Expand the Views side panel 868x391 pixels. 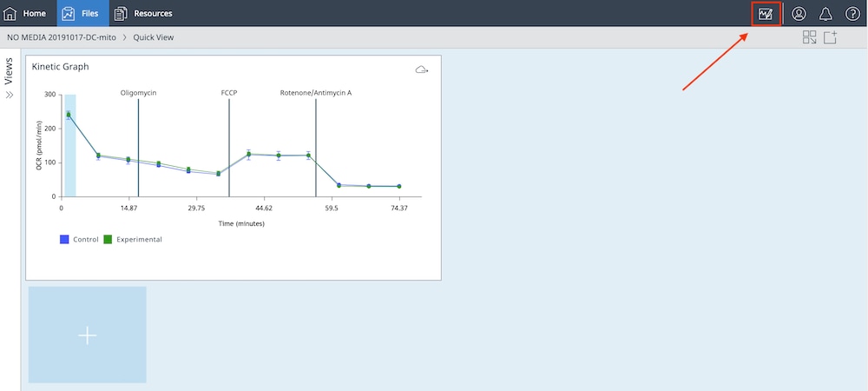tap(10, 95)
